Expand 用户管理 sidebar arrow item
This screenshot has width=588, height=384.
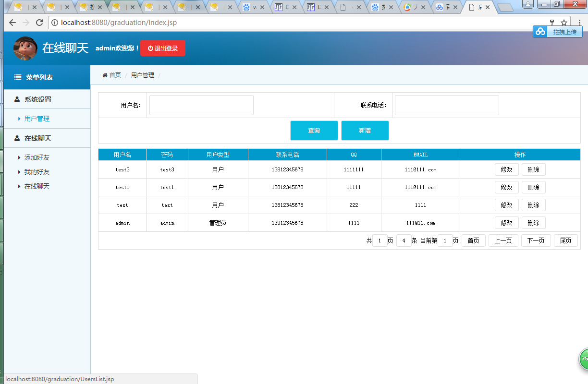tap(37, 119)
